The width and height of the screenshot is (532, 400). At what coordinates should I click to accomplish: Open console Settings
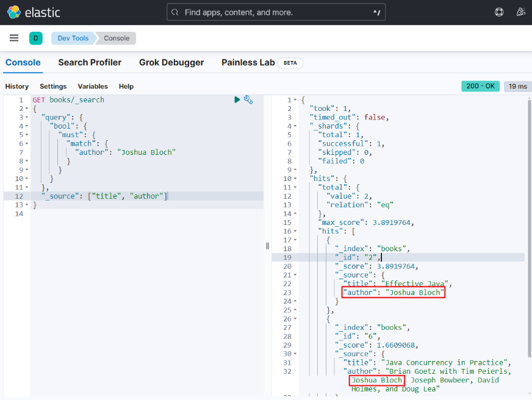(x=53, y=87)
